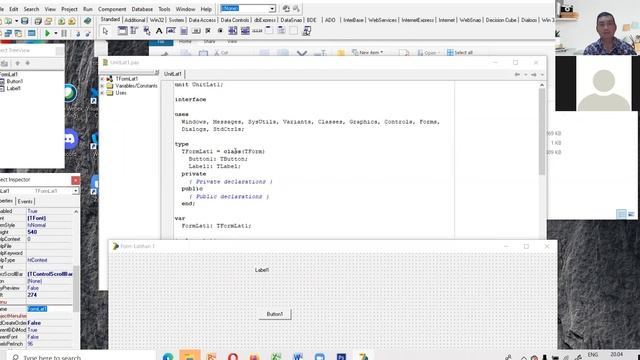Image resolution: width=640 pixels, height=360 pixels.
Task: Expand the TFormLat1 node in code explorer
Action: pos(102,78)
